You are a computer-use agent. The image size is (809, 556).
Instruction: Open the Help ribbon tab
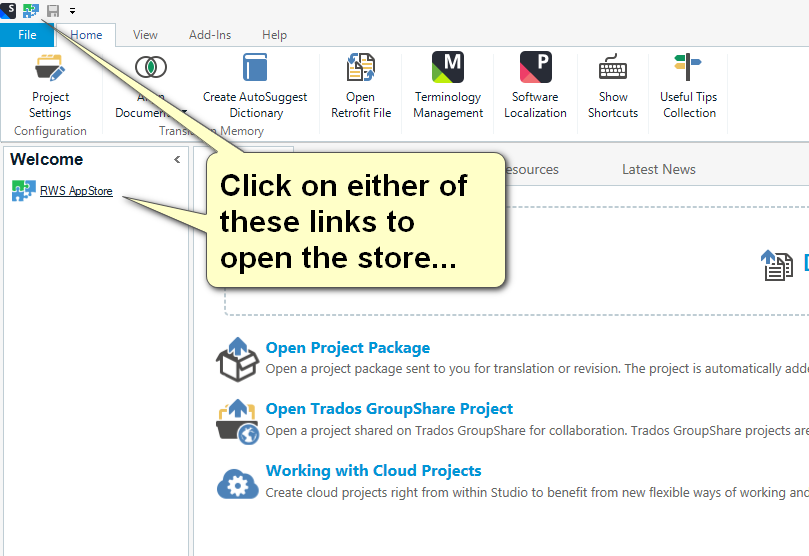(x=274, y=35)
